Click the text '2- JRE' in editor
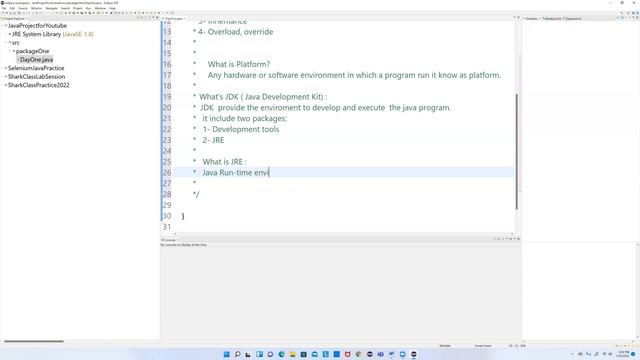Image resolution: width=640 pixels, height=360 pixels. pos(213,140)
